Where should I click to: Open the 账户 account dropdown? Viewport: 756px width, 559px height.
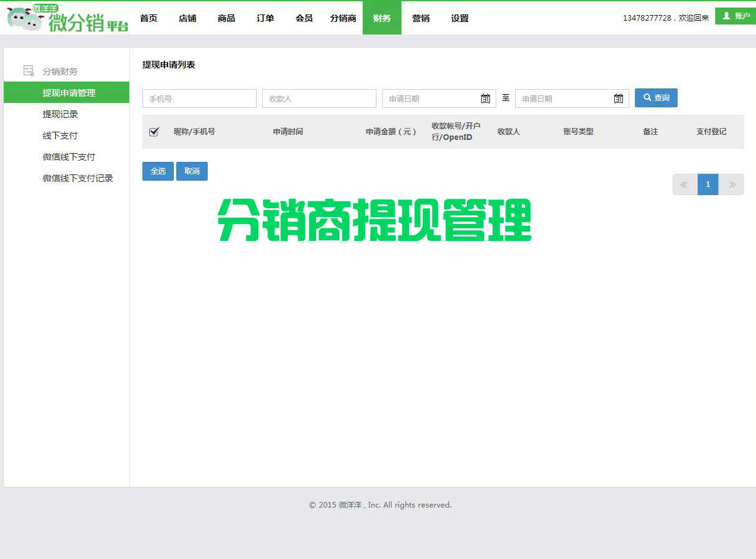[x=736, y=16]
